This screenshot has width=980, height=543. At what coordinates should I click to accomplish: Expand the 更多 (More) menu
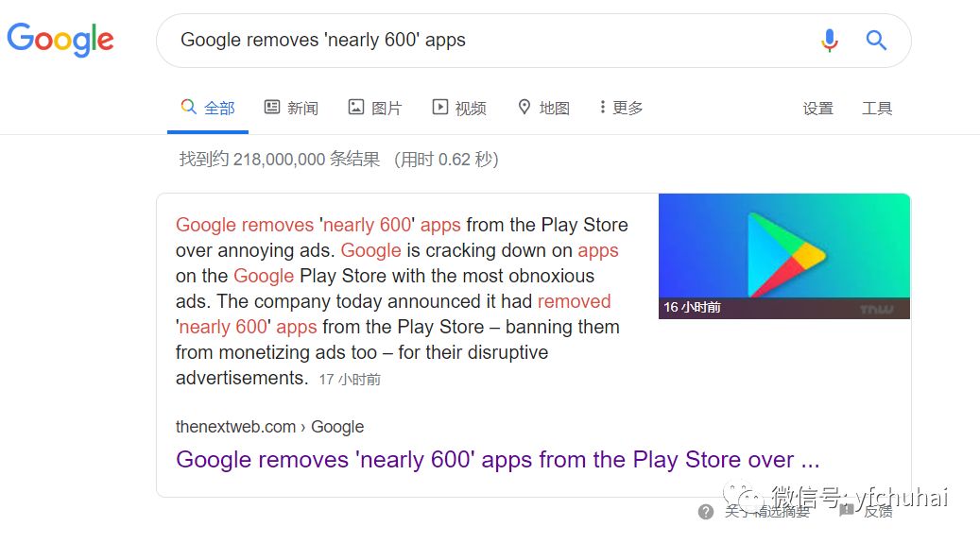click(621, 108)
